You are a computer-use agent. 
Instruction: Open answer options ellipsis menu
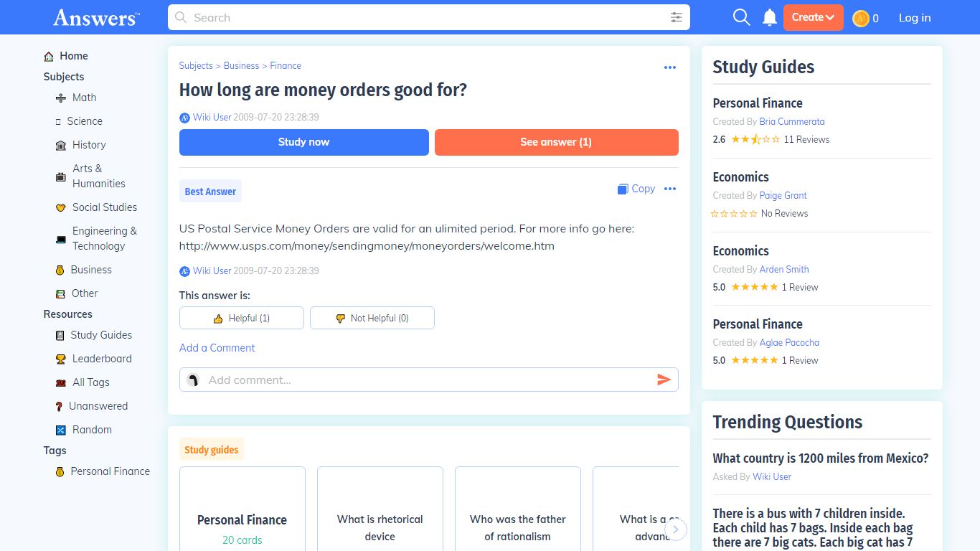point(670,189)
